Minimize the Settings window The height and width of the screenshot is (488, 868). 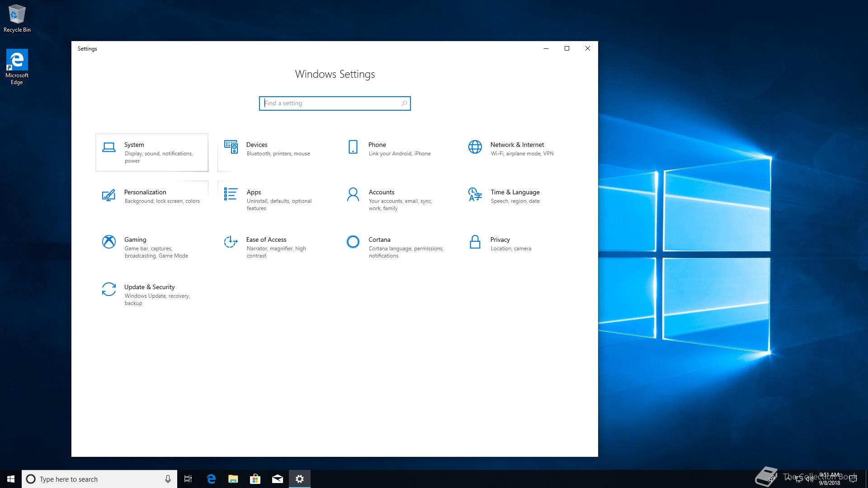coord(546,48)
